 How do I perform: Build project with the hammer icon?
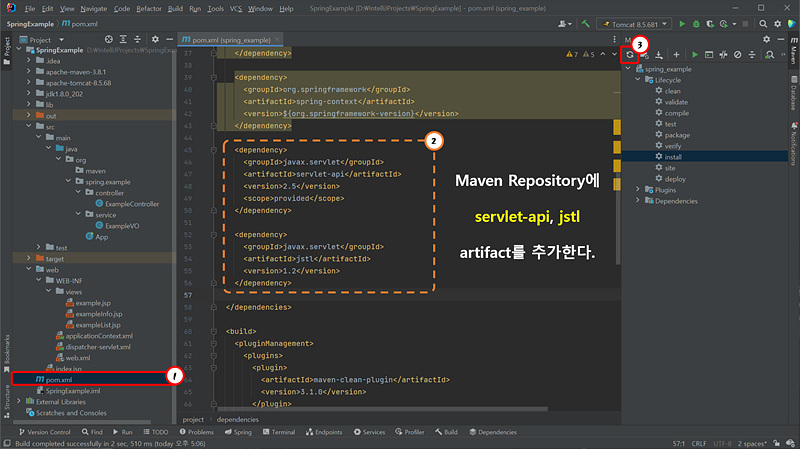(x=586, y=24)
